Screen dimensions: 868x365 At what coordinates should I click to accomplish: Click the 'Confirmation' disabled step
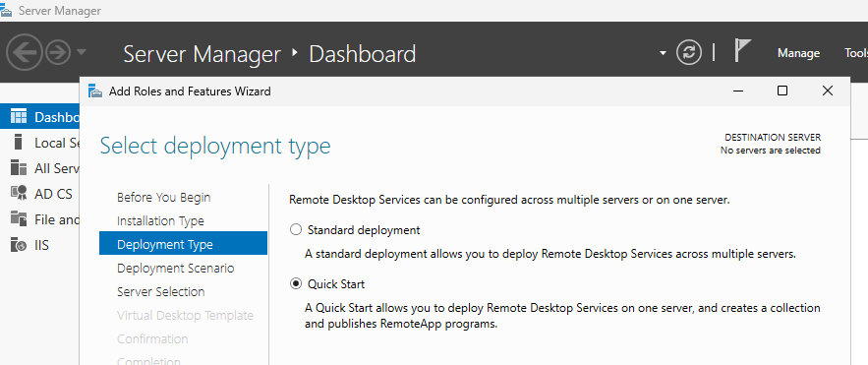pyautogui.click(x=152, y=338)
